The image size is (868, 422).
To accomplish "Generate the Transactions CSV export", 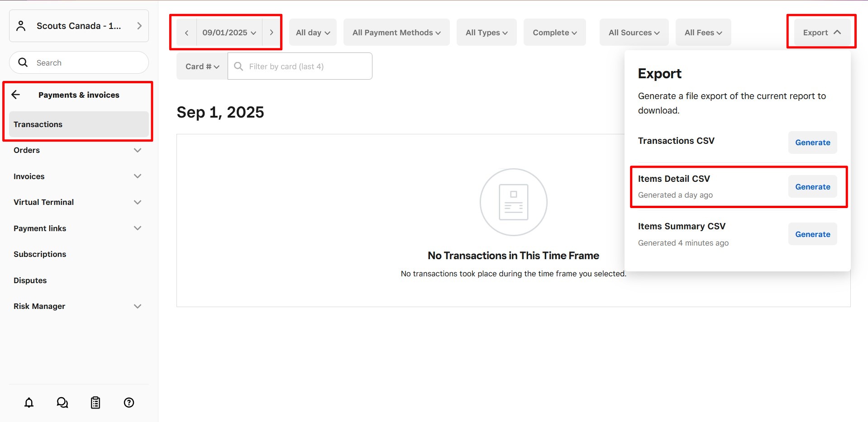I will (812, 142).
